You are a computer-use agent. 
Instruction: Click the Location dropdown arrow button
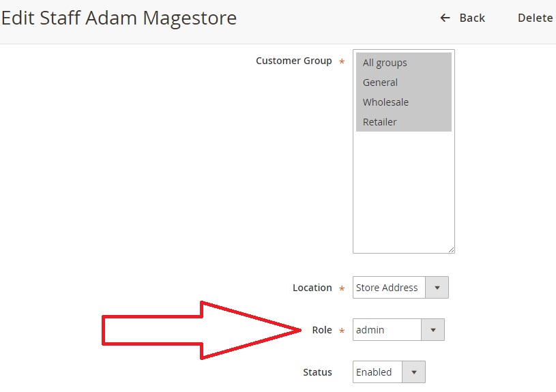pos(437,288)
